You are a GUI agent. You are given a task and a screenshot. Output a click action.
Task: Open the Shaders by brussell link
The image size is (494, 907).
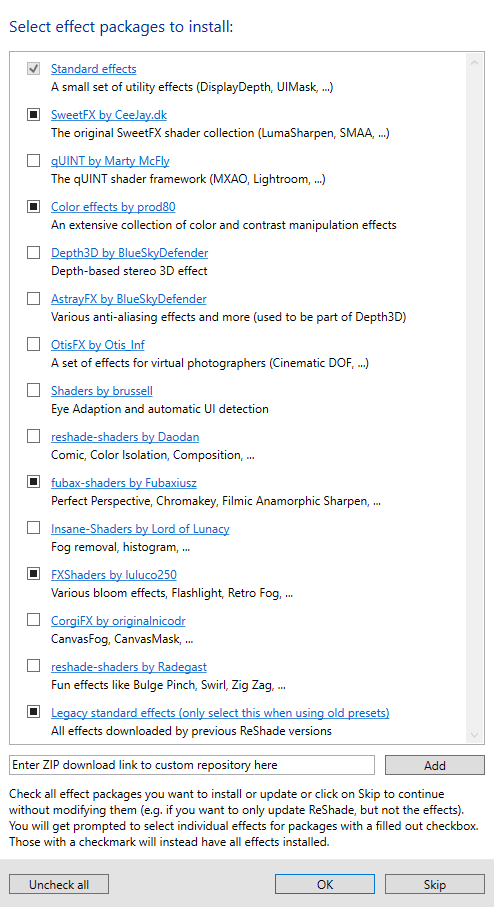[x=102, y=390]
